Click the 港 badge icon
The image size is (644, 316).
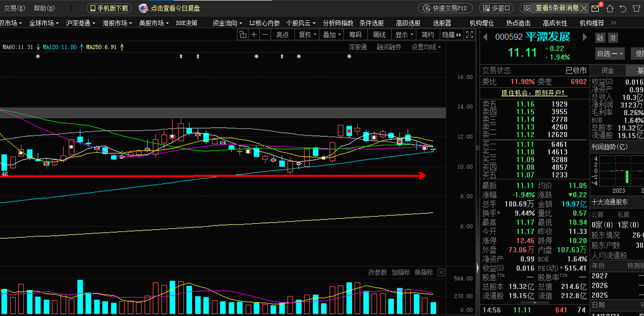tap(613, 38)
